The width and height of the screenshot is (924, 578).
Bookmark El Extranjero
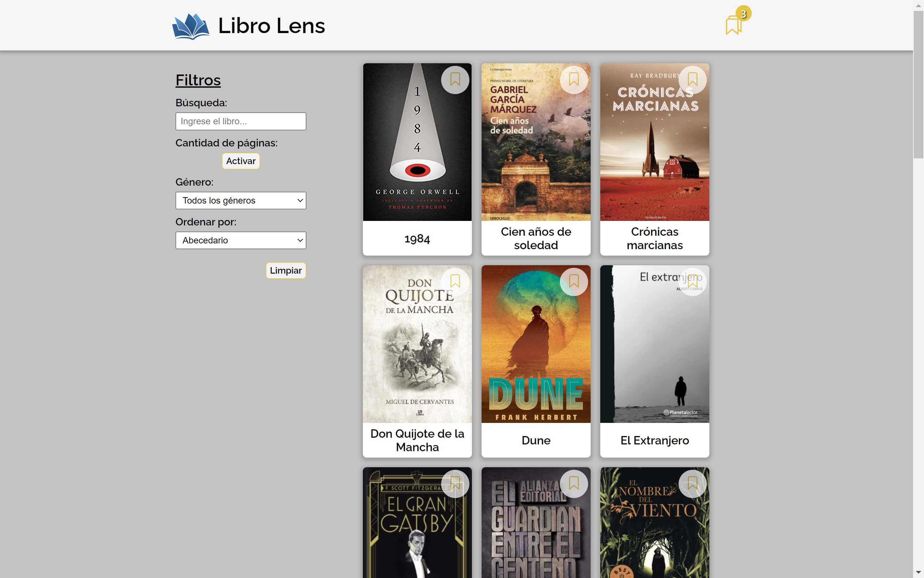click(692, 282)
